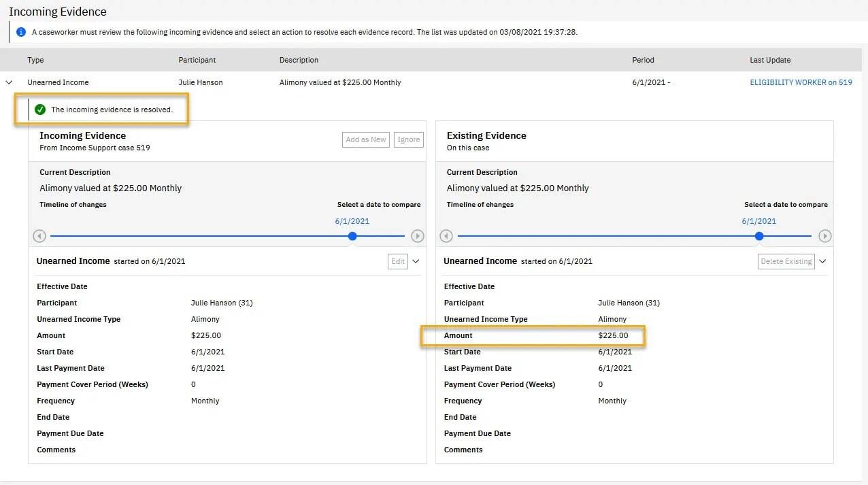The width and height of the screenshot is (868, 485).
Task: Select the Incoming Evidence timeline slider handle
Action: [352, 236]
